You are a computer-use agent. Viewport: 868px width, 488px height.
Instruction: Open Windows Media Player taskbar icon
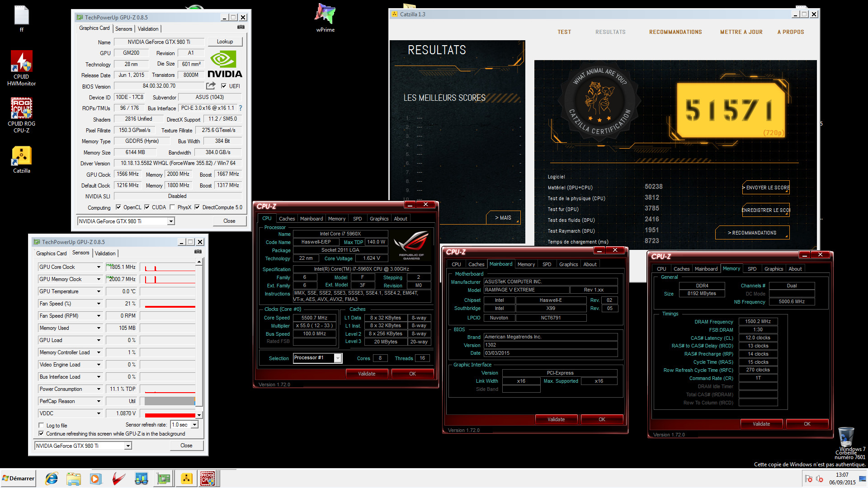[x=96, y=479]
